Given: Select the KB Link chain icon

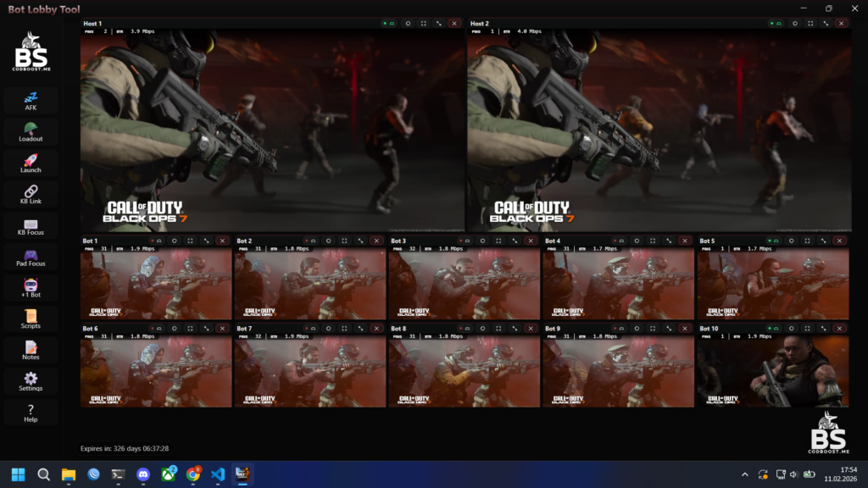Looking at the screenshot, I should pyautogui.click(x=31, y=195).
